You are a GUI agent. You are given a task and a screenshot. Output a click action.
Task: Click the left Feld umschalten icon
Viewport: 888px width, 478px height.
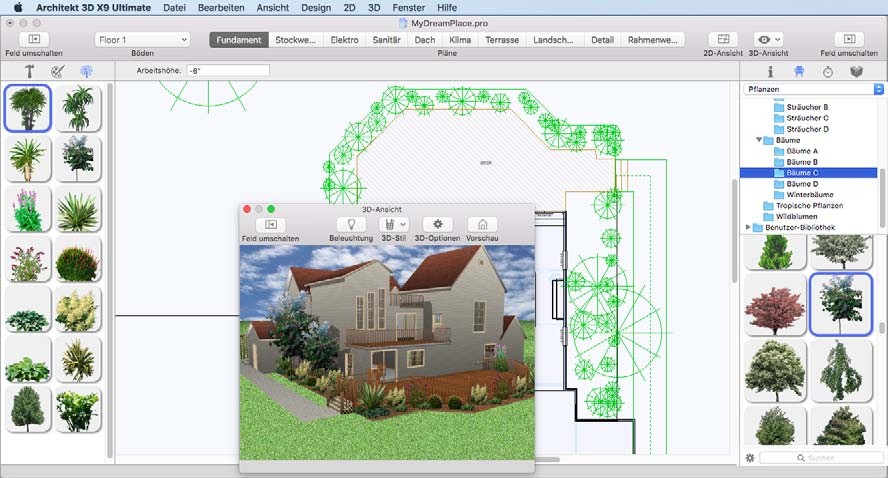click(34, 39)
